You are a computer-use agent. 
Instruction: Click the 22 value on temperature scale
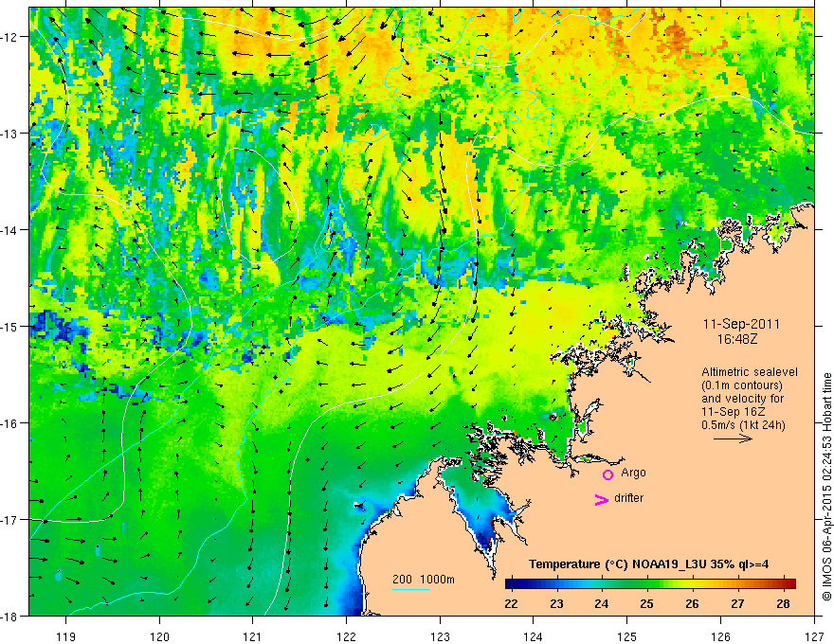pos(511,603)
